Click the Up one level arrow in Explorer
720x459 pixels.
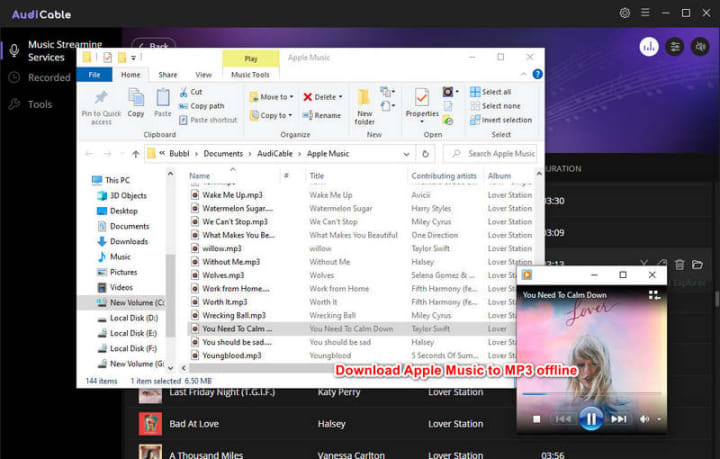coord(135,154)
